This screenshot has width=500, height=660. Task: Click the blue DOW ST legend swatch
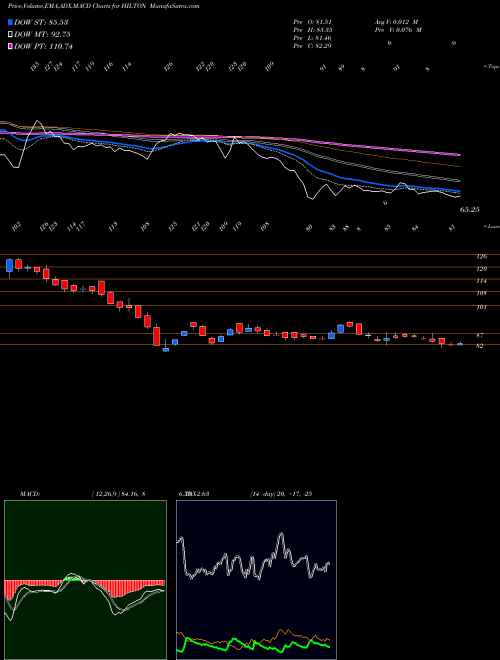tap(10, 22)
